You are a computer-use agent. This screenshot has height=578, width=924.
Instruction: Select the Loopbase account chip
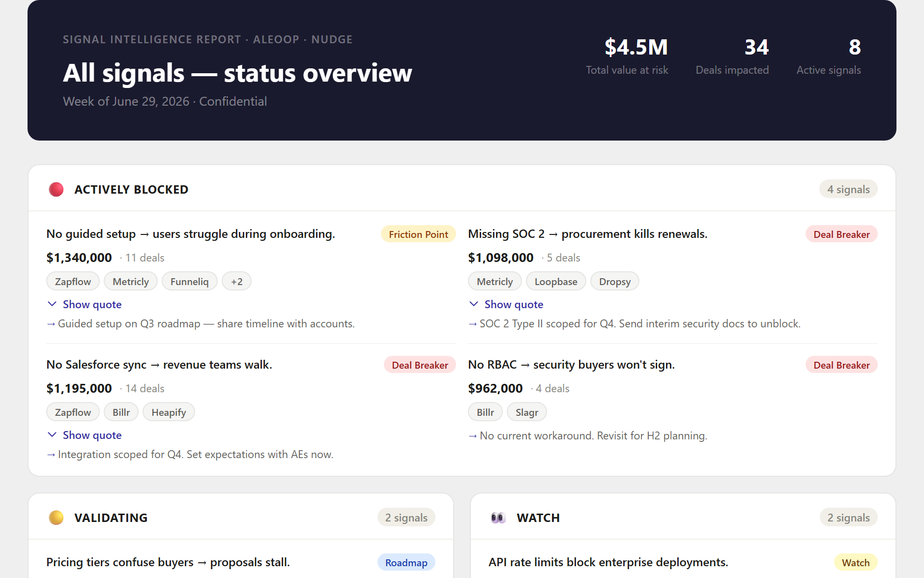556,282
